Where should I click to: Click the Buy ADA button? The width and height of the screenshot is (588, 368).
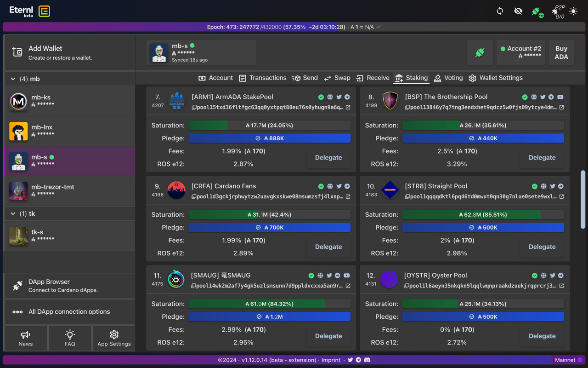click(x=561, y=52)
